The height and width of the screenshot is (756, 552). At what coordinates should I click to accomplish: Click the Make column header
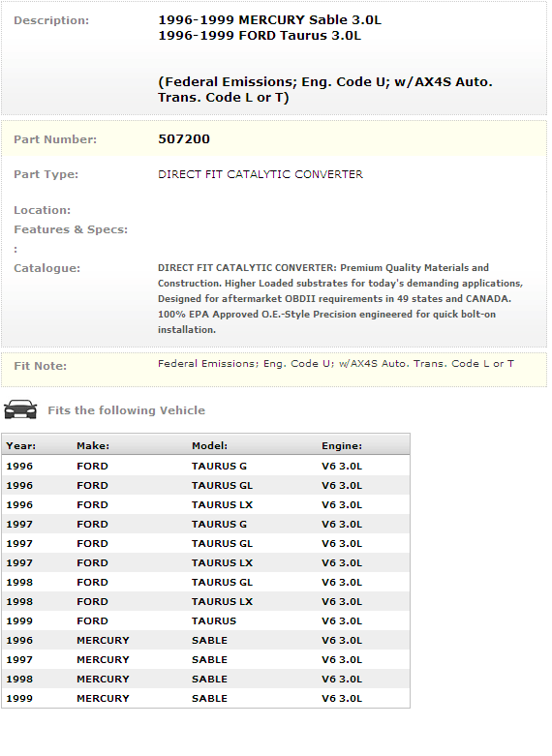(93, 446)
